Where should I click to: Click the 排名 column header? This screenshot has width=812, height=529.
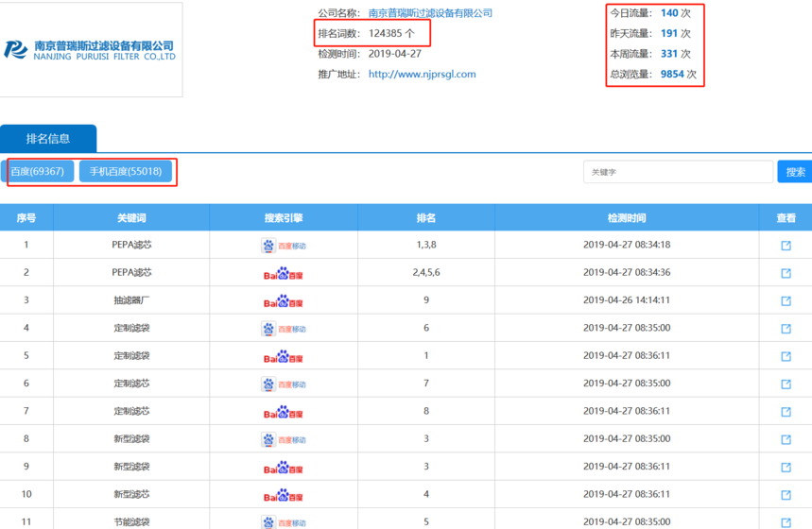point(426,218)
